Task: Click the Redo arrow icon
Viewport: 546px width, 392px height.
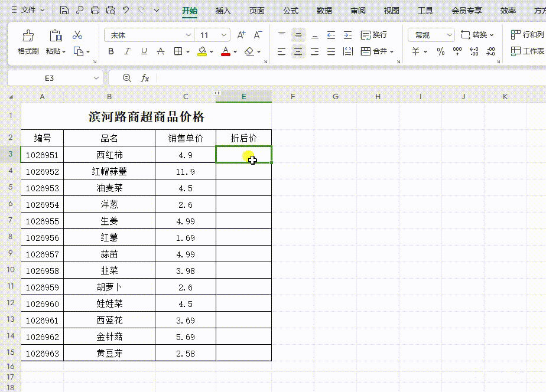Action: click(x=141, y=11)
